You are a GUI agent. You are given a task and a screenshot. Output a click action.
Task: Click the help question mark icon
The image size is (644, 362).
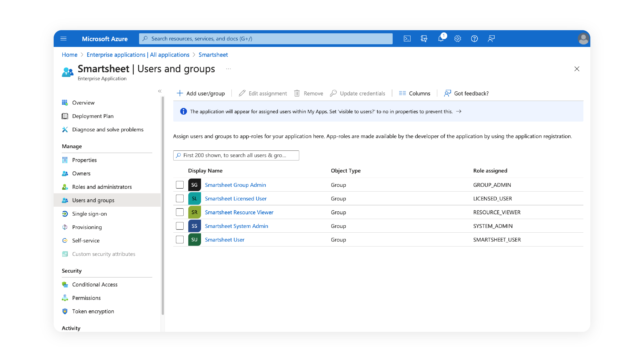coord(474,39)
